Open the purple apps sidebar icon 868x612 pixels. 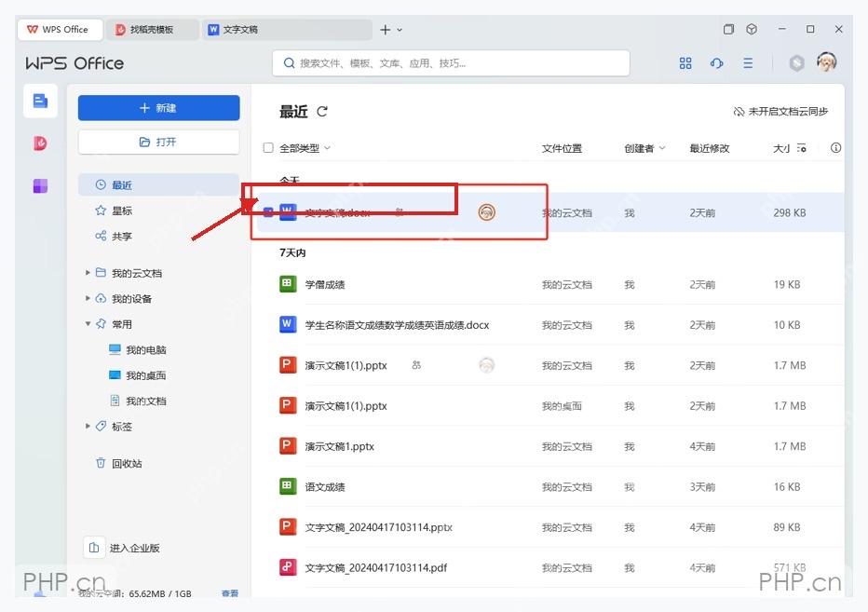[40, 186]
